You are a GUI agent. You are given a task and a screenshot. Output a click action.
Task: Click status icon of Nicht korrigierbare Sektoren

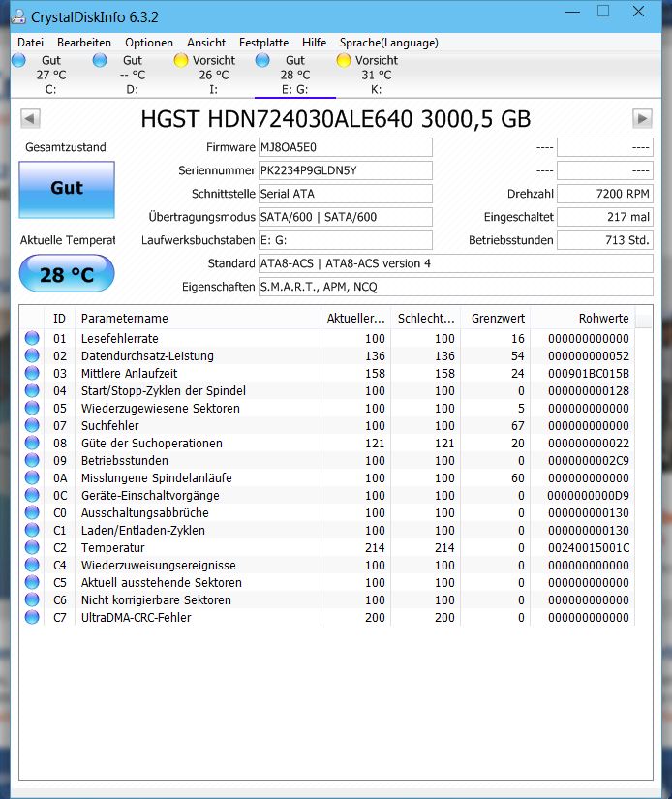32,599
